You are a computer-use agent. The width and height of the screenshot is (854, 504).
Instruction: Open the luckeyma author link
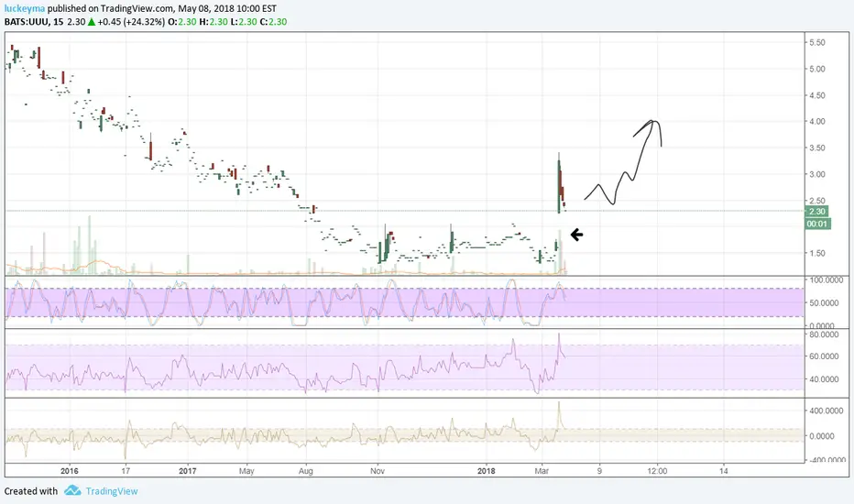25,9
